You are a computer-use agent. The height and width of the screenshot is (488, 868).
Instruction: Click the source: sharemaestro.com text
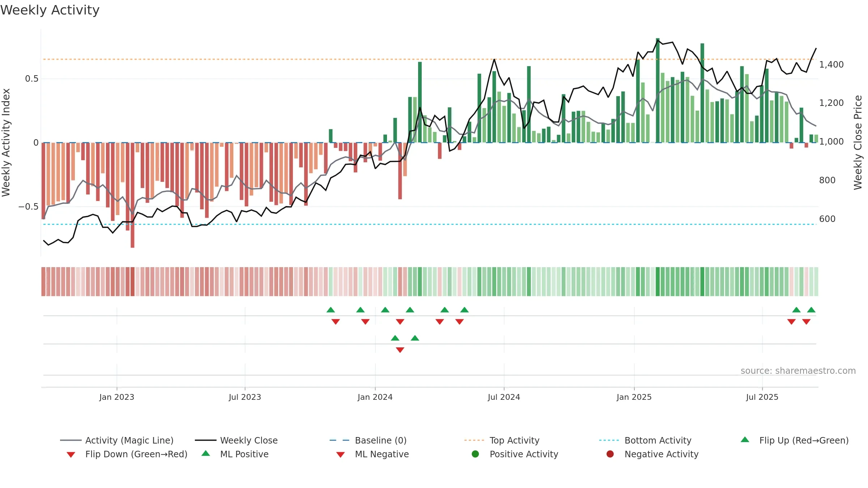pos(798,371)
